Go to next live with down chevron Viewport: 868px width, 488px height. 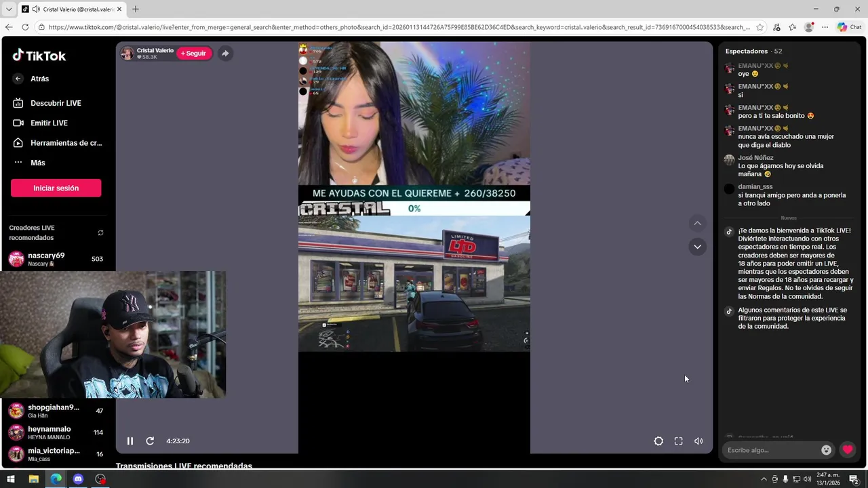point(697,247)
